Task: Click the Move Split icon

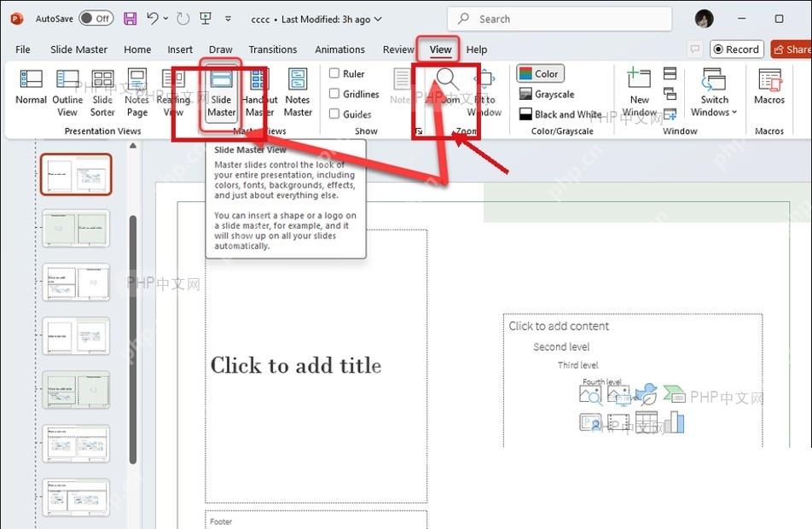Action: (x=670, y=113)
